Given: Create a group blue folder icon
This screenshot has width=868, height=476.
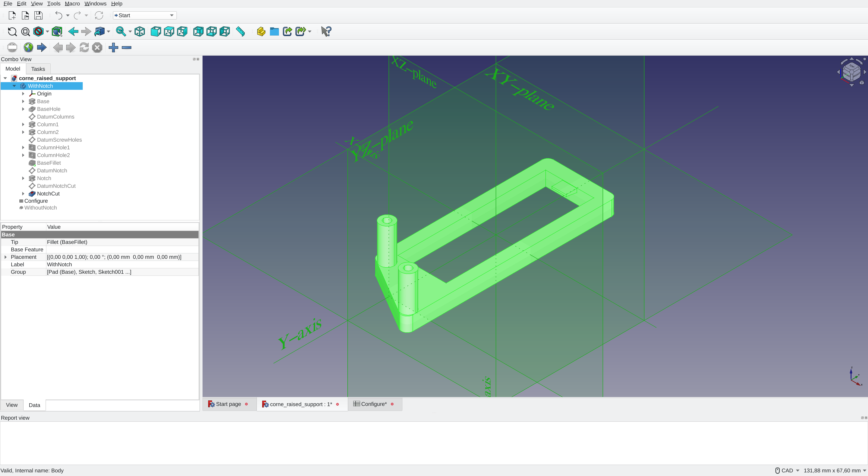Looking at the screenshot, I should tap(274, 31).
